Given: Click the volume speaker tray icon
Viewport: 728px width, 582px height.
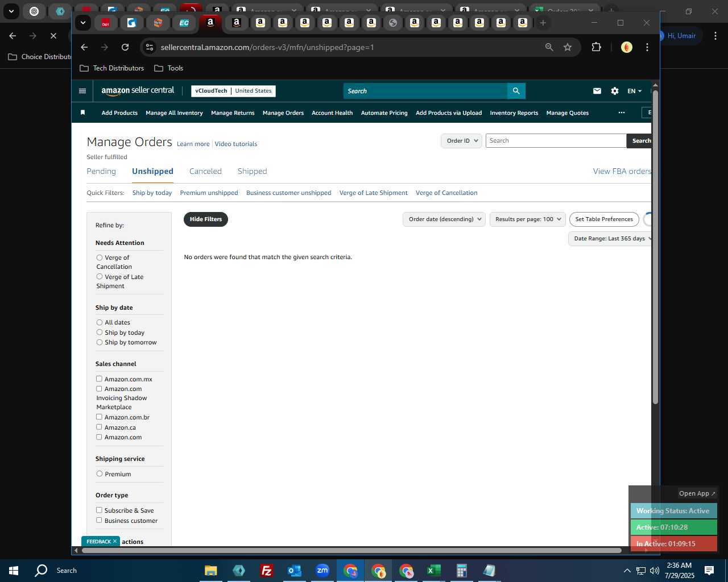Looking at the screenshot, I should pyautogui.click(x=655, y=571).
